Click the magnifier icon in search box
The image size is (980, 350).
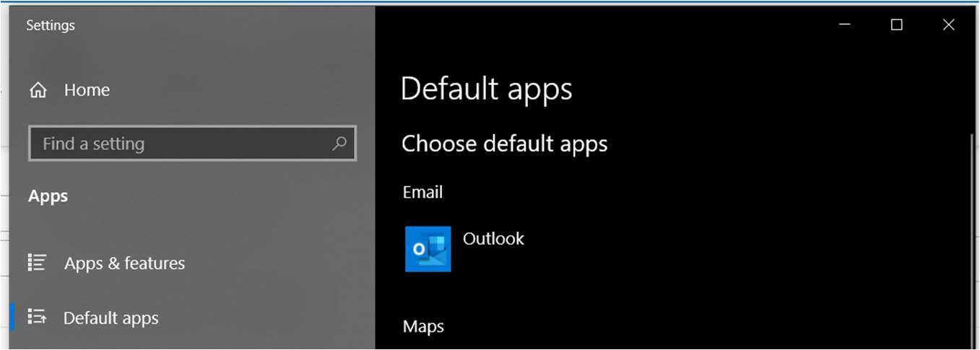(x=339, y=144)
